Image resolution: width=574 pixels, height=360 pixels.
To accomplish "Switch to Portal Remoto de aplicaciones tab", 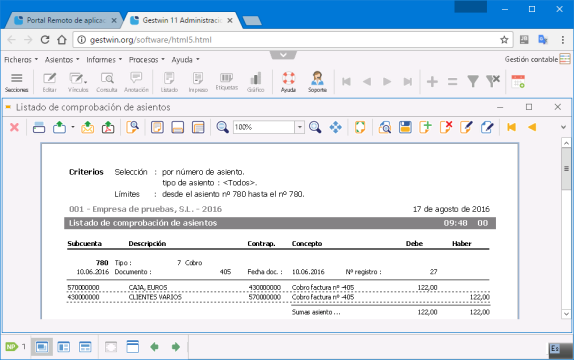I will (x=65, y=21).
